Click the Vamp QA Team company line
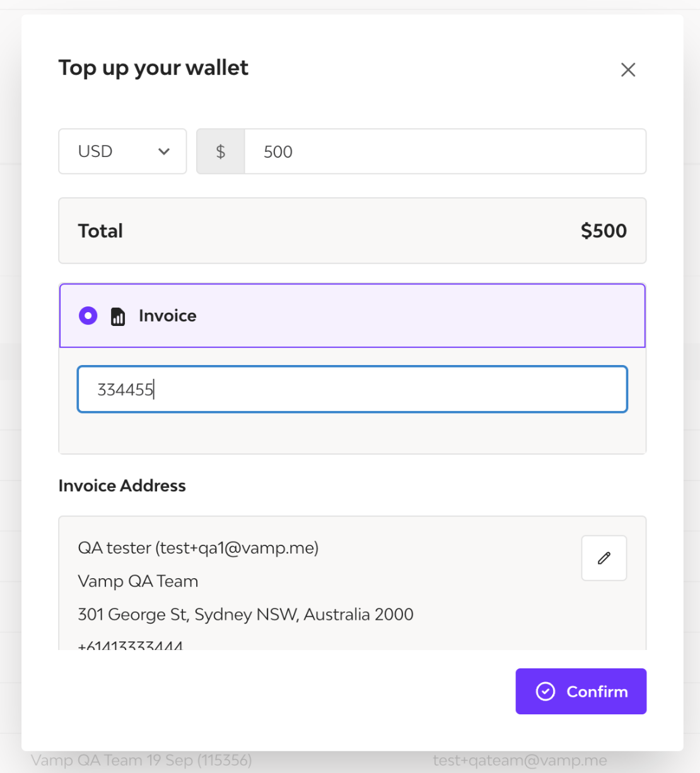This screenshot has height=773, width=700. 138,581
